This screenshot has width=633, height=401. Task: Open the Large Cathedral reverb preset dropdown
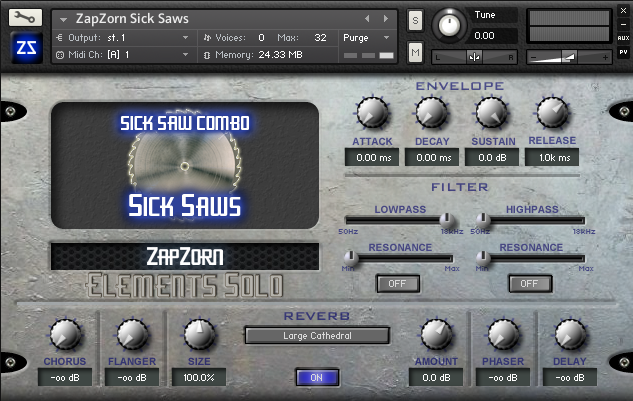(317, 336)
